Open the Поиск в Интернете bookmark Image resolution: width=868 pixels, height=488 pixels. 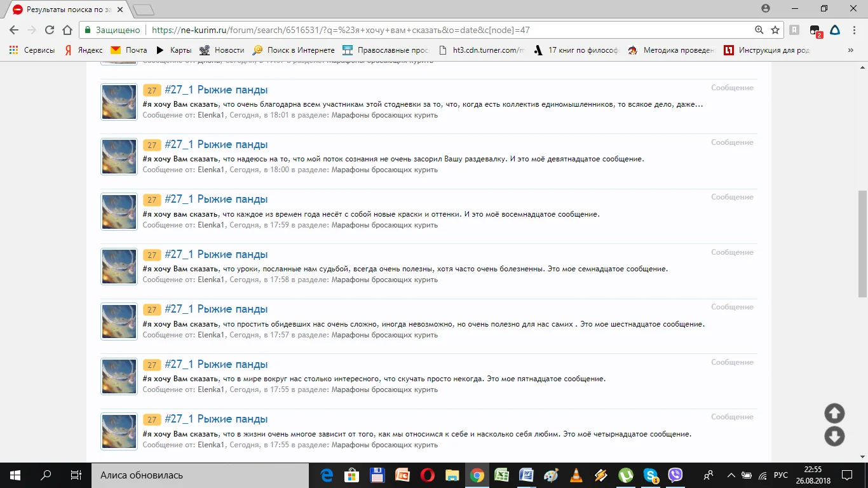[x=293, y=50]
